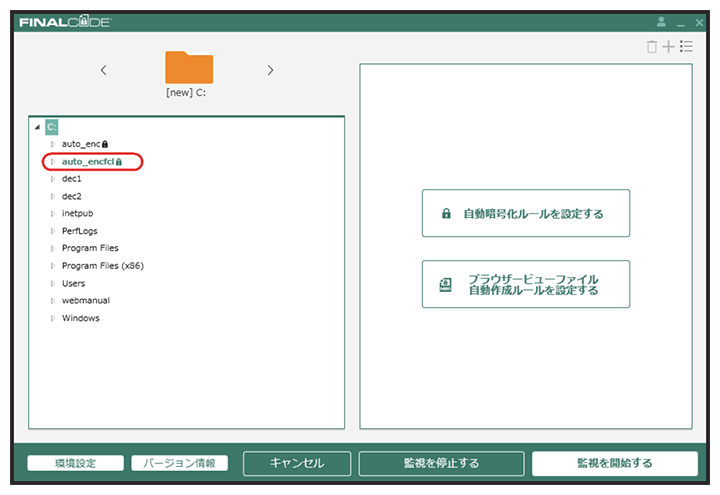Select Windows in the folder tree
Screen dimensions: 720x495
click(81, 318)
